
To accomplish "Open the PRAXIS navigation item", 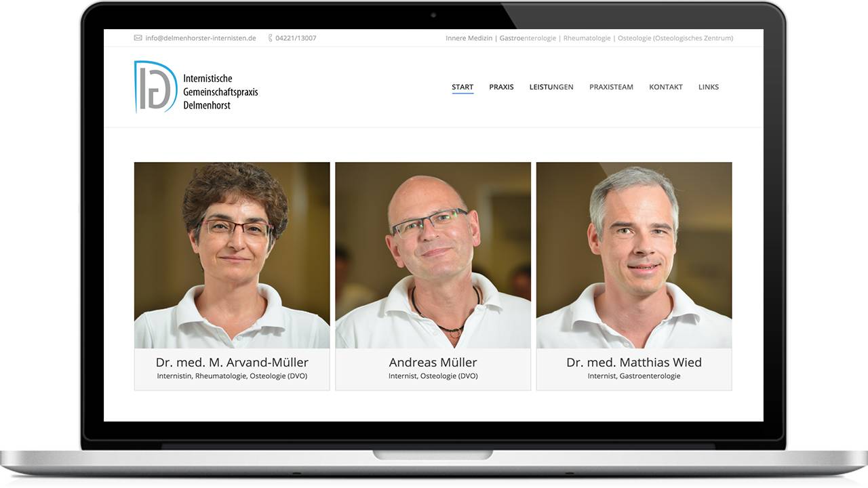I will (x=501, y=87).
